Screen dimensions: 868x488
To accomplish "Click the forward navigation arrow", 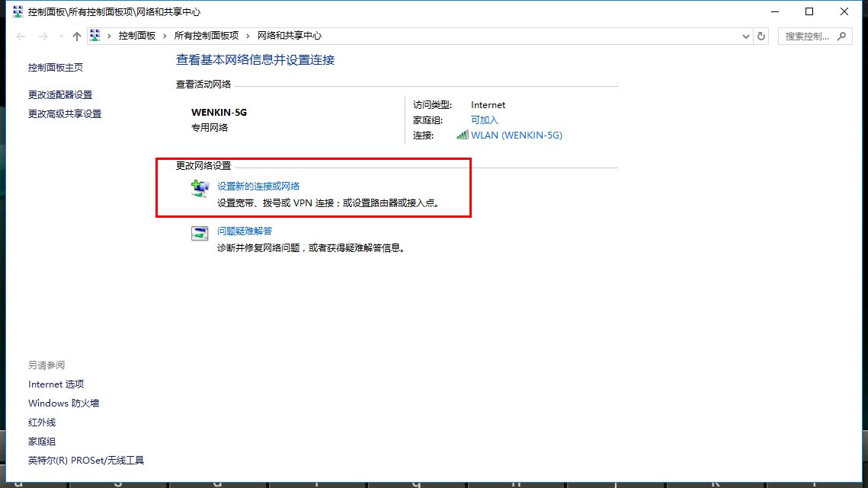I will 43,36.
